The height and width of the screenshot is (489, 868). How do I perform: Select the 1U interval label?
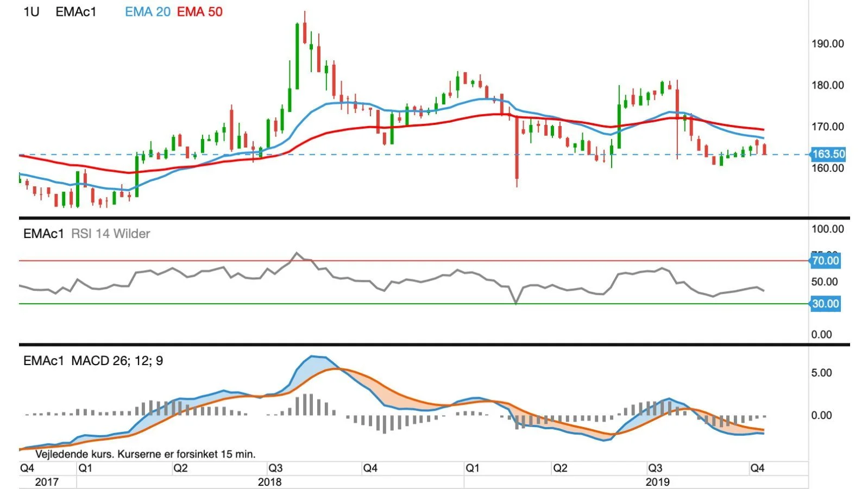tap(32, 12)
